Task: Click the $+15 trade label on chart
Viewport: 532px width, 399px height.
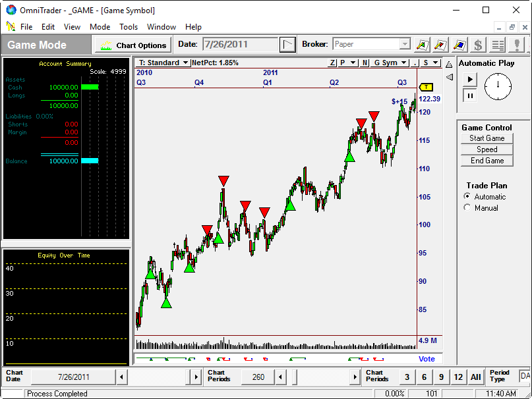Action: pos(399,101)
